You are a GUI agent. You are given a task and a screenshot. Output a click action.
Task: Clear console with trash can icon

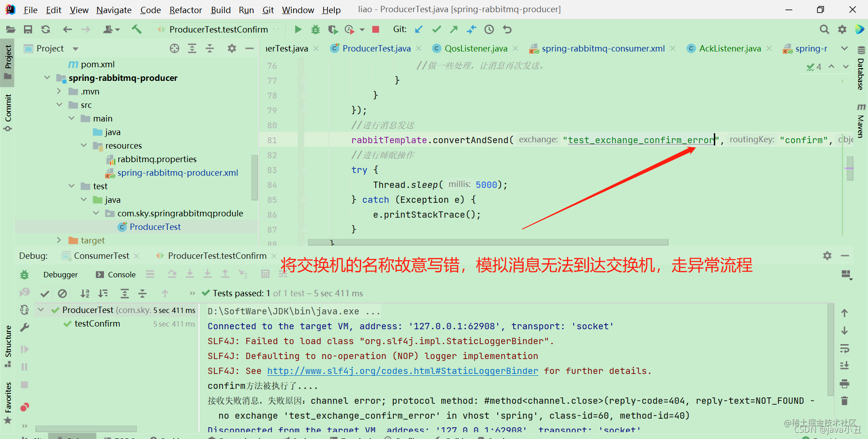point(844,401)
